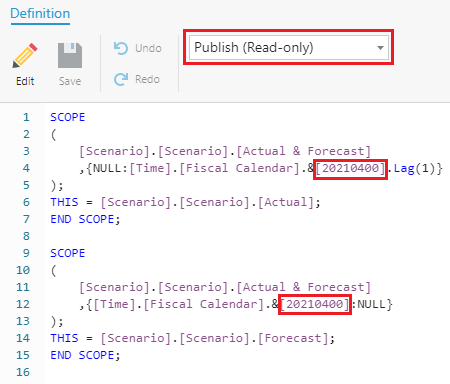450x384 pixels.
Task: Click line number 8 in gutter
Action: [26, 236]
